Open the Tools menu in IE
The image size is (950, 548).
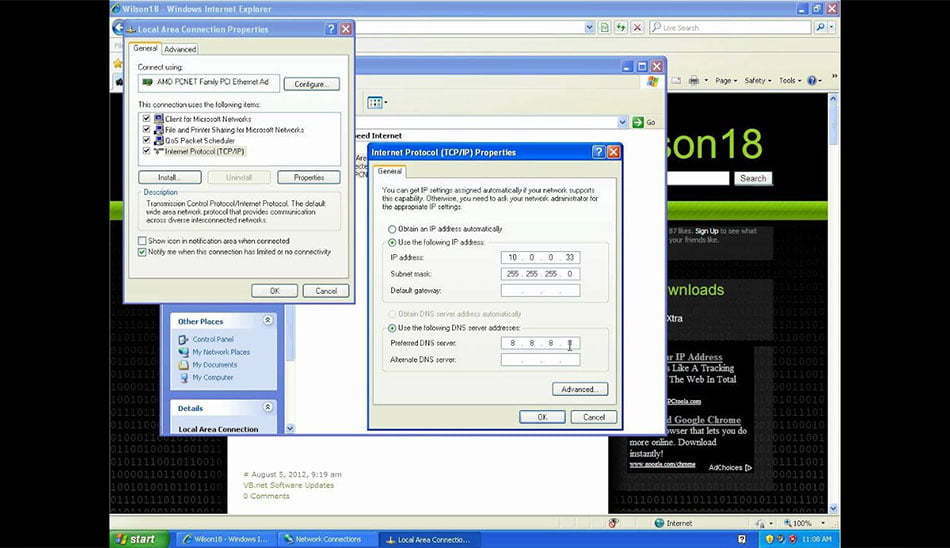(789, 80)
